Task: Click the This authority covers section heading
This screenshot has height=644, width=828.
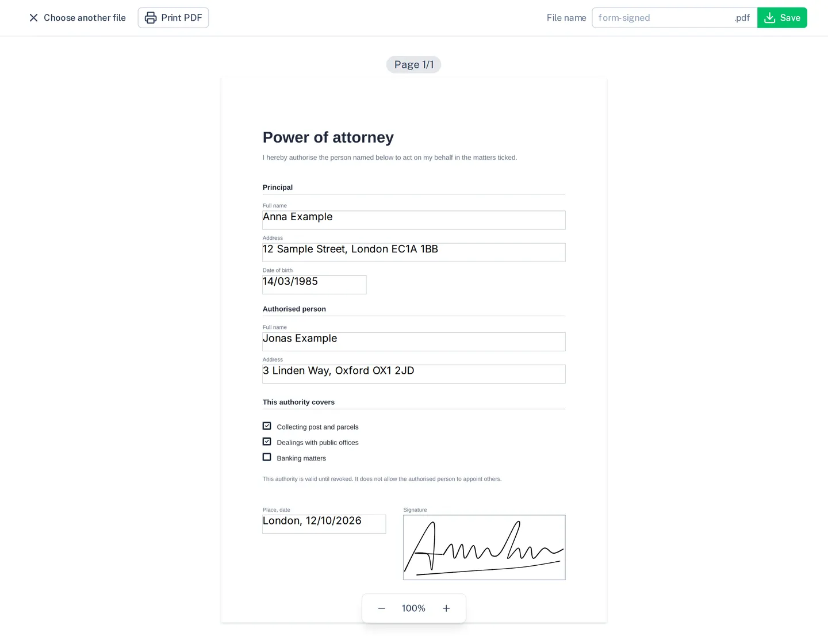Action: coord(298,402)
